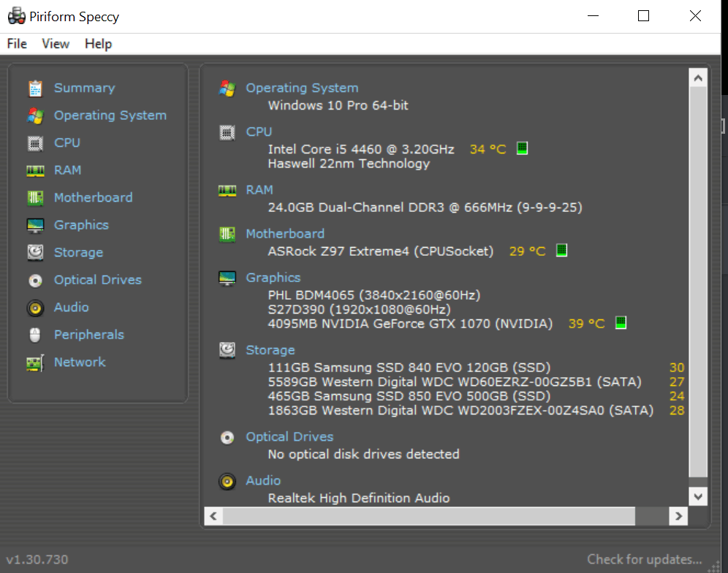The image size is (728, 573).
Task: Click the GTX 1070 temperature green indicator
Action: tap(621, 323)
